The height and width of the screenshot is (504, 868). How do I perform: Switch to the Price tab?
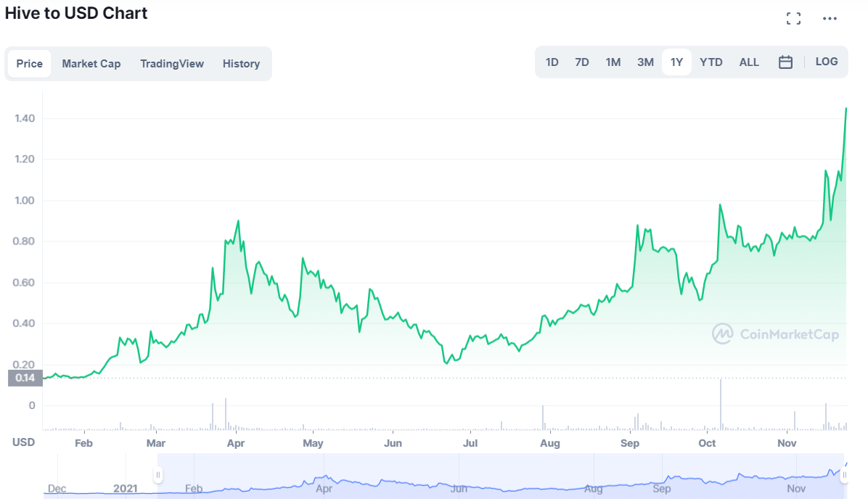pos(29,64)
